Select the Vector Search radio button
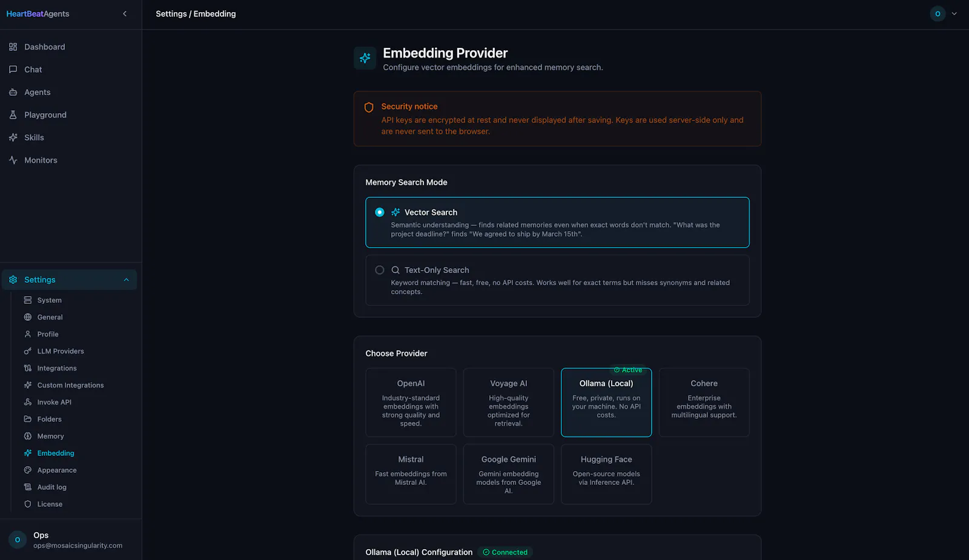Image resolution: width=969 pixels, height=560 pixels. pos(380,212)
